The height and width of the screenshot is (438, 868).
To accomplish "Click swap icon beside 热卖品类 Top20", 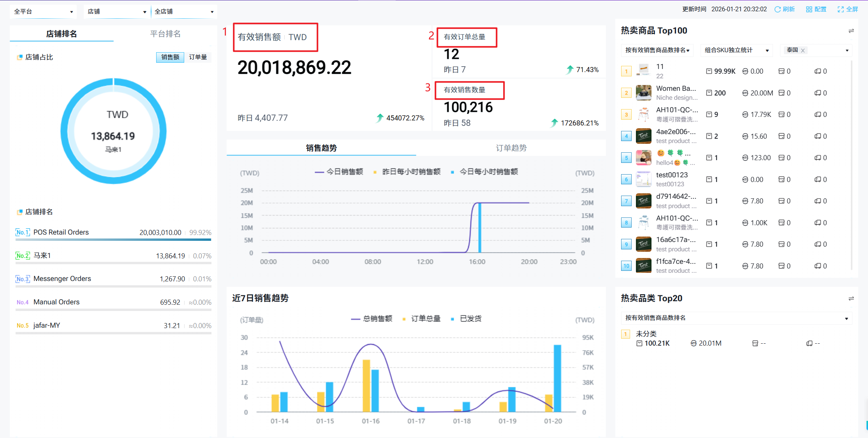I will (851, 298).
